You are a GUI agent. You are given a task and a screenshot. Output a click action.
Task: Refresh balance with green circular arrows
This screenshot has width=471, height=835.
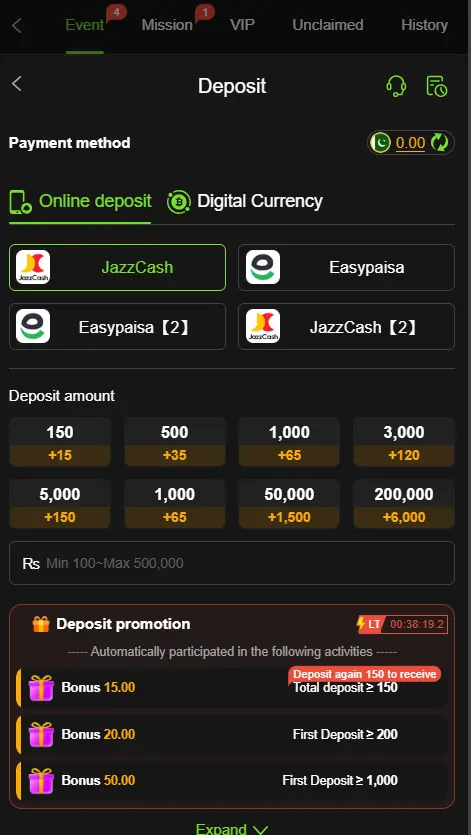tap(440, 143)
